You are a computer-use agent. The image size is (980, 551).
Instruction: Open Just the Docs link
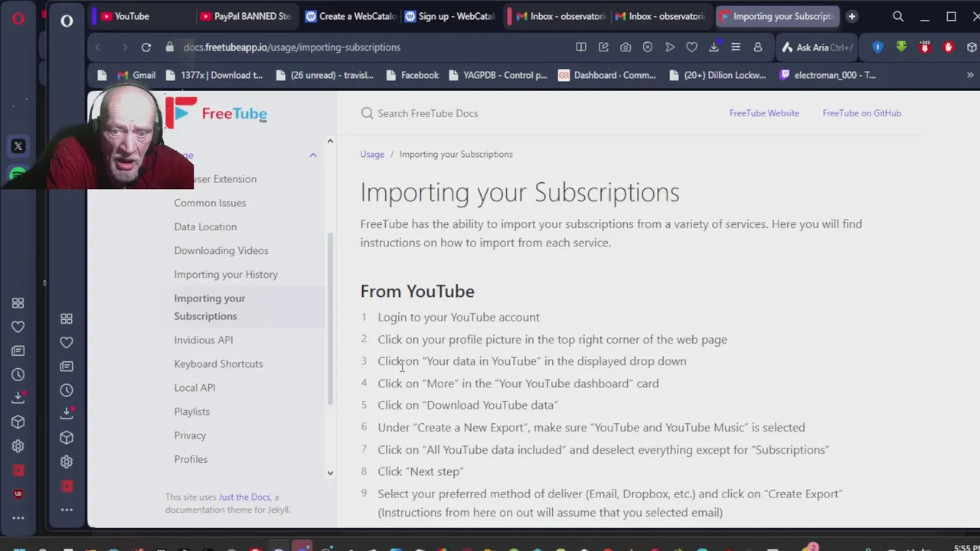pyautogui.click(x=244, y=497)
